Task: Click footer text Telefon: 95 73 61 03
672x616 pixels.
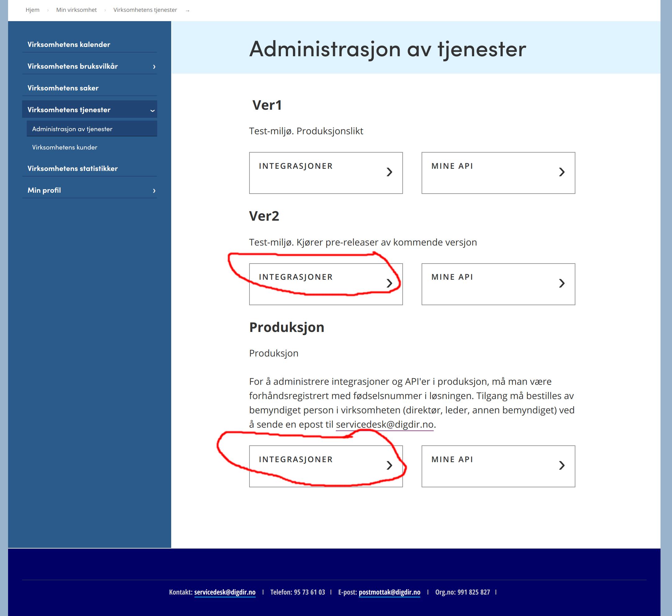Action: click(297, 592)
